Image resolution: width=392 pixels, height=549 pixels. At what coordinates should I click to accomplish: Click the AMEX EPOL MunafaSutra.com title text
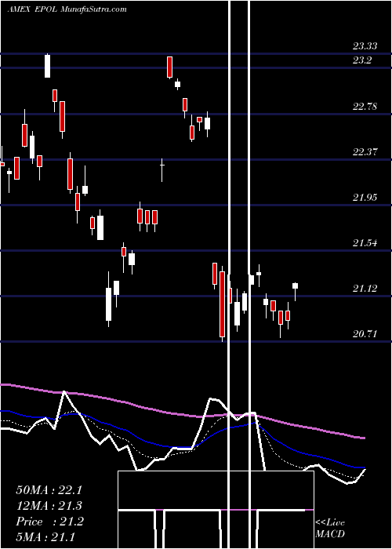pos(67,9)
